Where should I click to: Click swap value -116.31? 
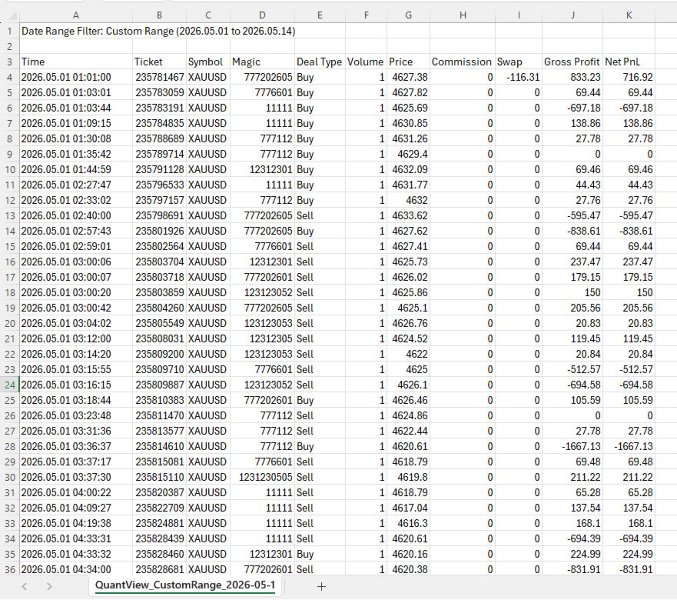519,77
